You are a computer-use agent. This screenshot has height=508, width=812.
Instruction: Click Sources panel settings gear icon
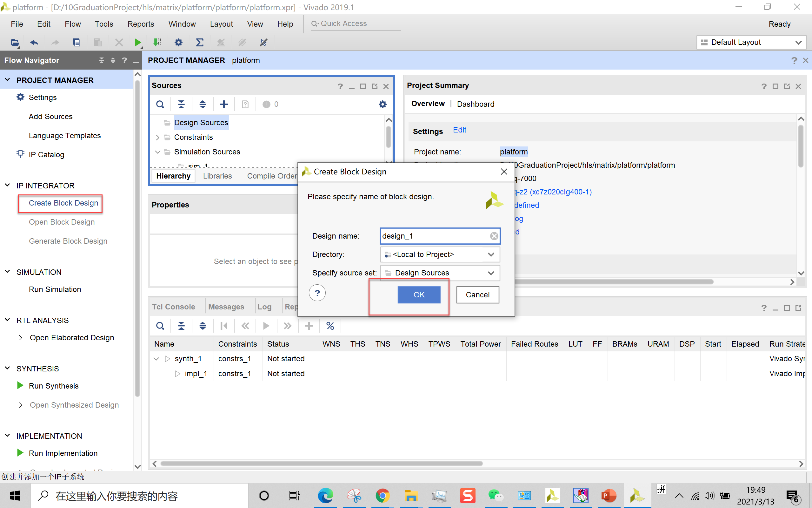(382, 104)
